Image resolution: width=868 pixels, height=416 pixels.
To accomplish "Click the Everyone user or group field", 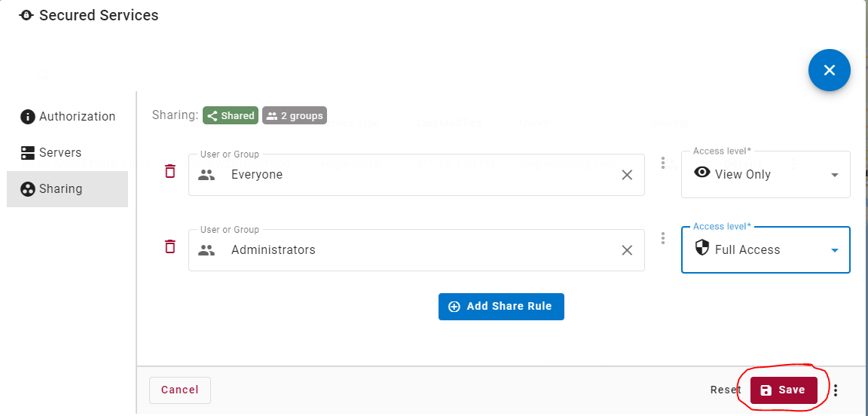I will click(414, 175).
